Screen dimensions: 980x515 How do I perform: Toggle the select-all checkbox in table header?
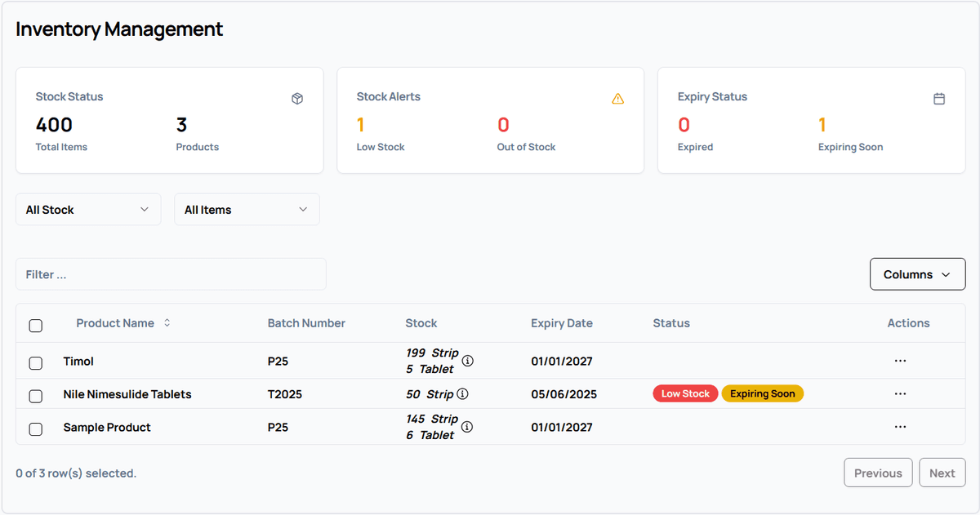36,326
